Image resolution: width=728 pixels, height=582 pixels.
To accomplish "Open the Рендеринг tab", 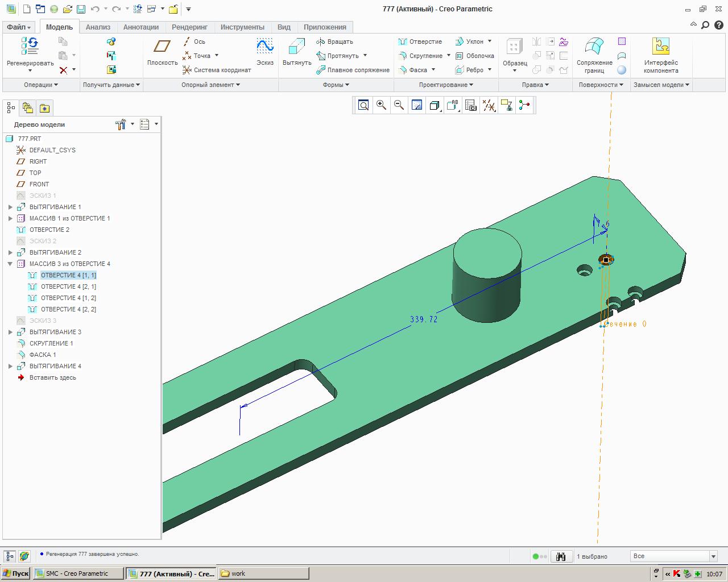I will tap(189, 27).
